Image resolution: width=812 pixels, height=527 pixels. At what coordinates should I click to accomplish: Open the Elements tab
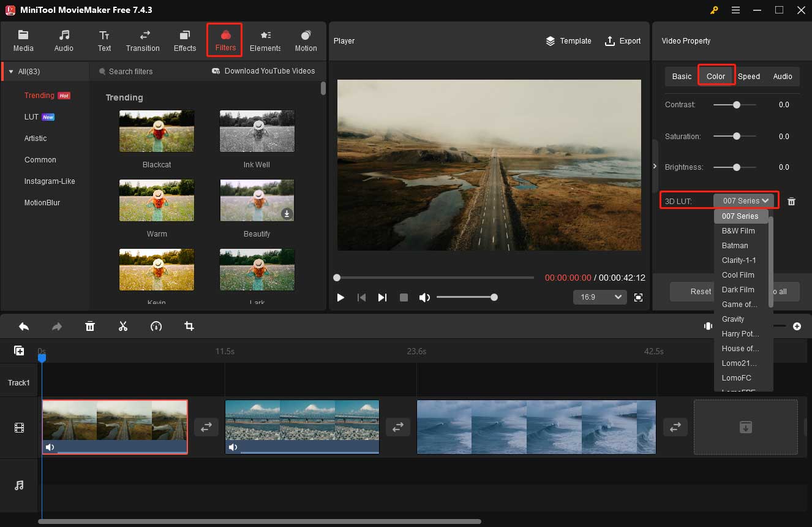[265, 40]
